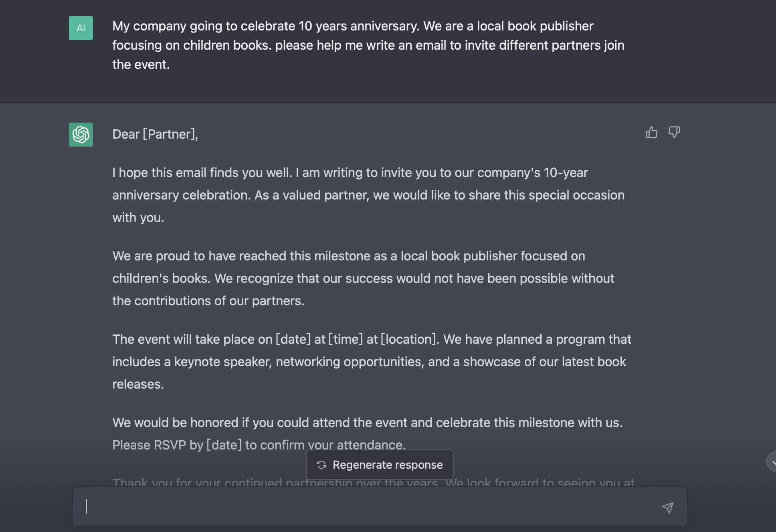Click the circular arrows regenerate icon

click(321, 465)
